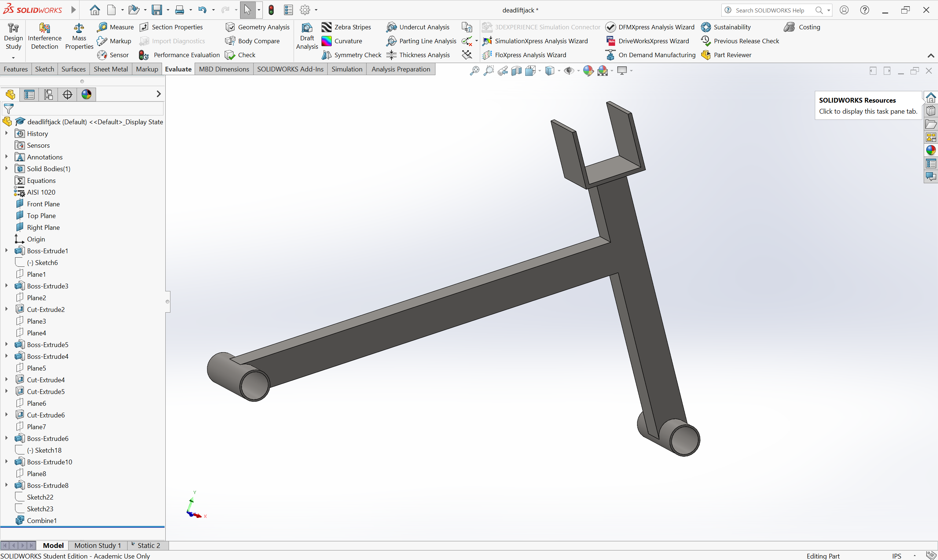Open Performance Evaluation
The image size is (938, 560).
(179, 55)
